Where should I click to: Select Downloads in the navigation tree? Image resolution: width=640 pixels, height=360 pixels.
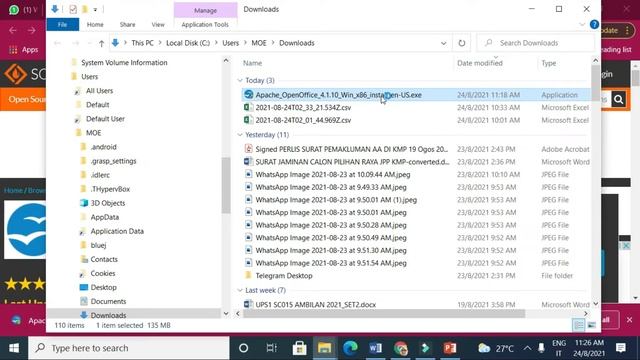click(108, 315)
